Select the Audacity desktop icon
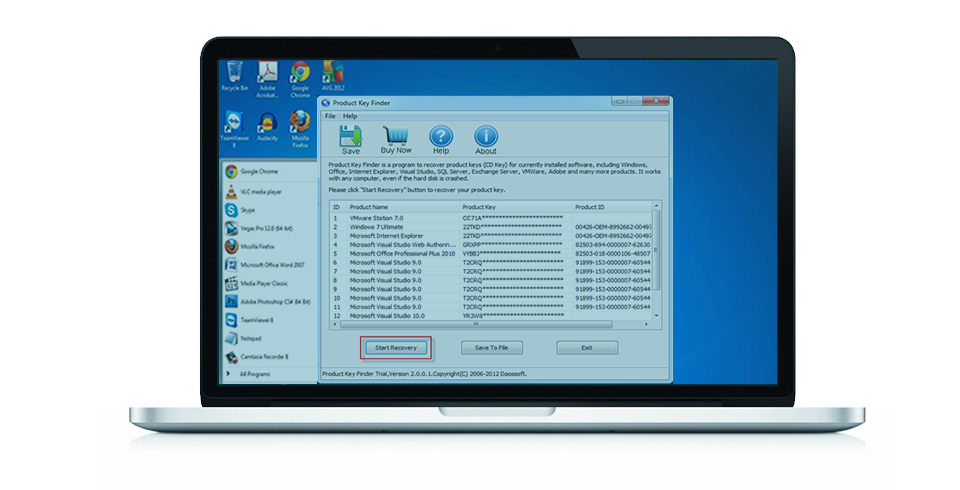The height and width of the screenshot is (490, 960). (267, 126)
